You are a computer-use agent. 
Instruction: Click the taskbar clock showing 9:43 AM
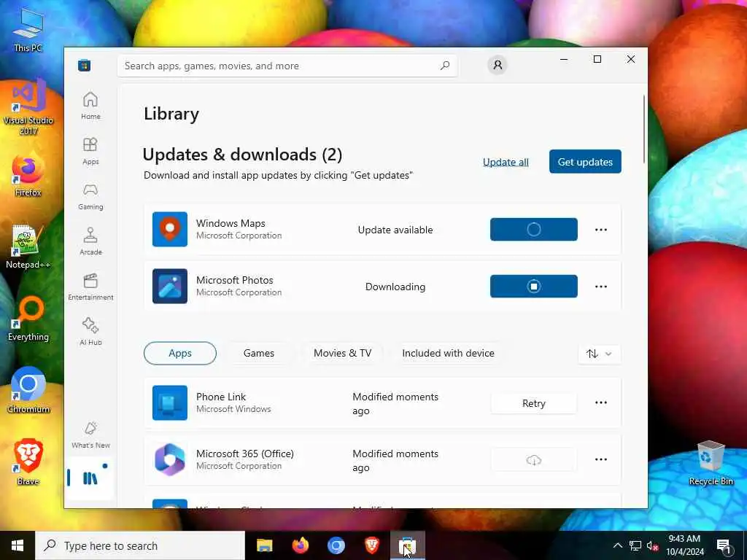pyautogui.click(x=684, y=545)
